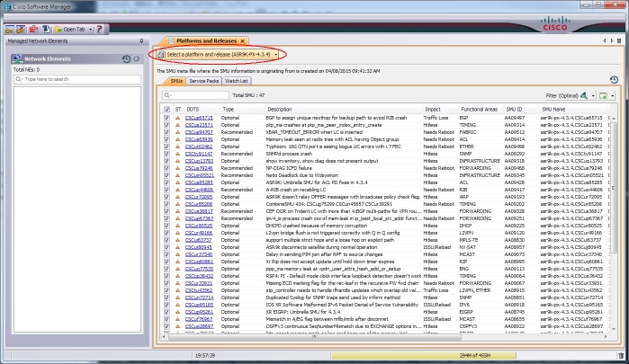Screen dimensions: 629x364
Task: Close the Platforms and Releases tab
Action: coord(242,40)
